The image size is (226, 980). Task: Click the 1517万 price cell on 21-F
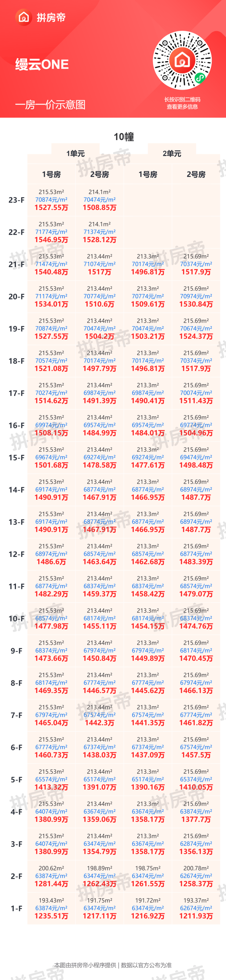100,272
